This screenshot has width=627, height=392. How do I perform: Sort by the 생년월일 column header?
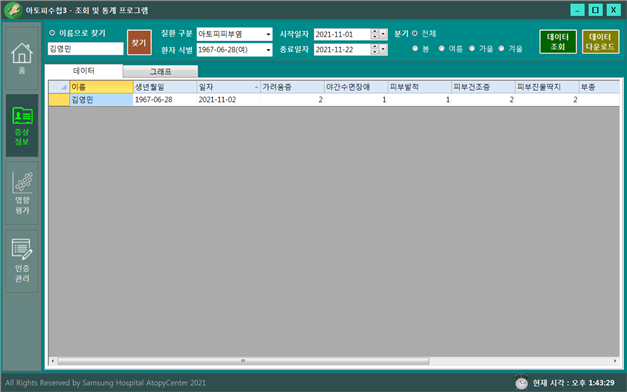pyautogui.click(x=165, y=87)
